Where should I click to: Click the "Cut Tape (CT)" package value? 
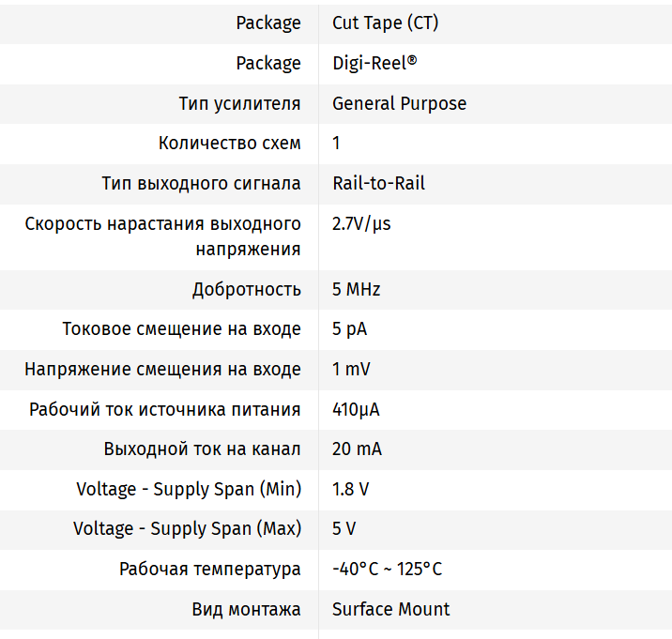pos(385,23)
